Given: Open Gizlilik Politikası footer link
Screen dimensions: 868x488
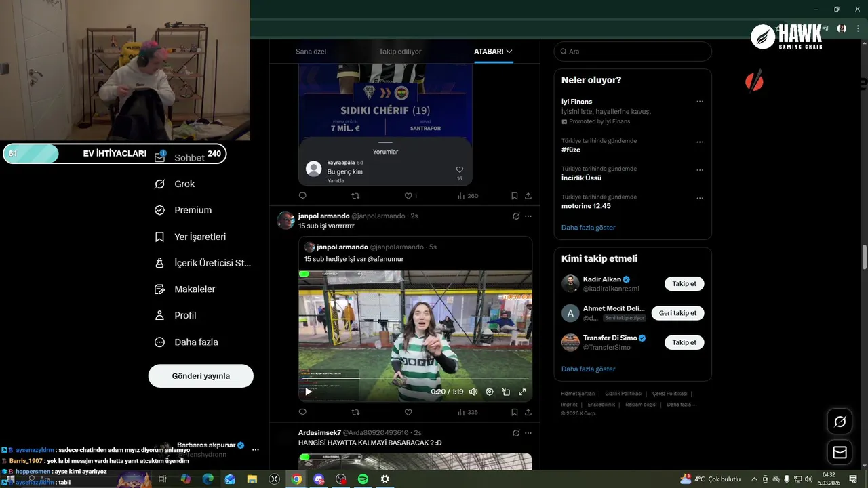Looking at the screenshot, I should (x=623, y=394).
